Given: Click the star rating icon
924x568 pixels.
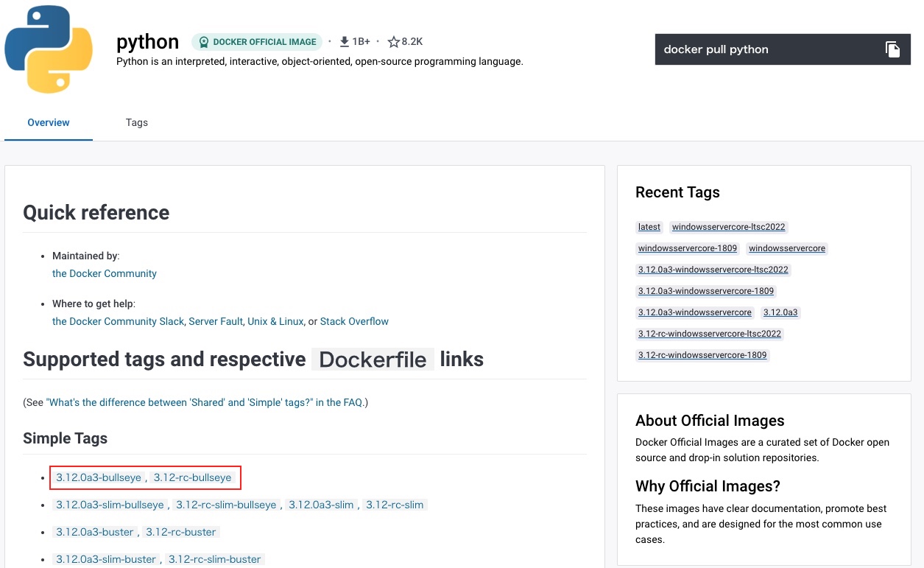Looking at the screenshot, I should point(393,42).
